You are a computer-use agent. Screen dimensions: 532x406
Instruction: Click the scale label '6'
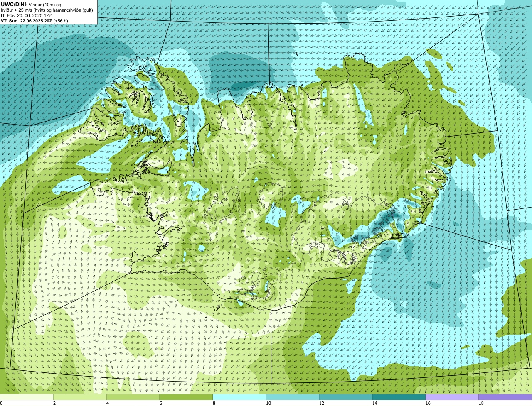coord(161,403)
